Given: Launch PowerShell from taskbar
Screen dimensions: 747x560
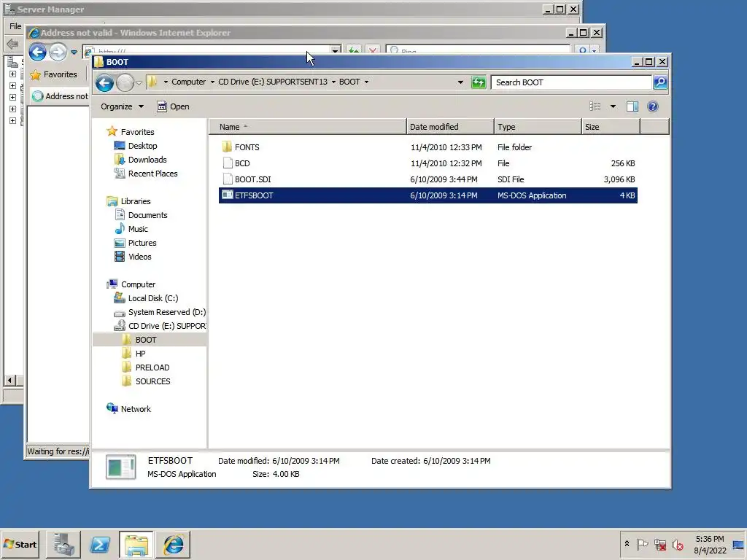Looking at the screenshot, I should 100,544.
